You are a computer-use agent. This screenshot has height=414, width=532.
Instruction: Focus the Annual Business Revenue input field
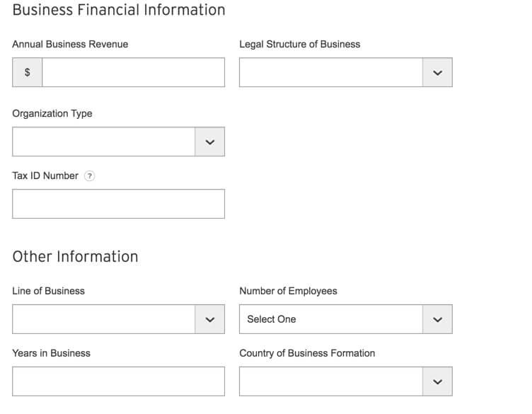pos(133,73)
